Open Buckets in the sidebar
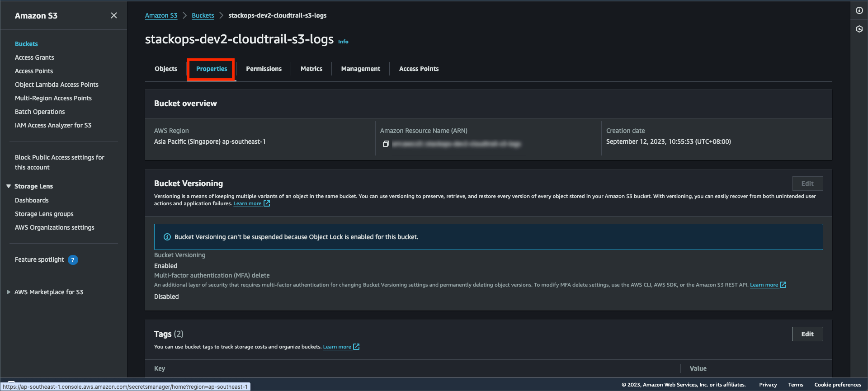Viewport: 868px width, 391px height. pyautogui.click(x=26, y=44)
